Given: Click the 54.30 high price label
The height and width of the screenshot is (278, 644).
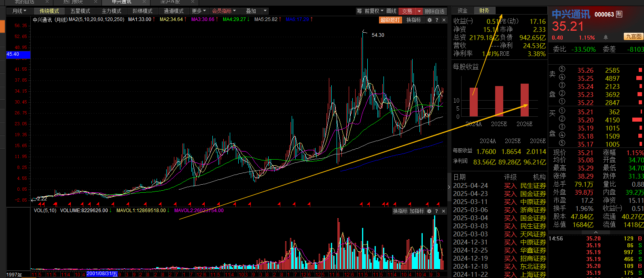Looking at the screenshot, I should point(378,35).
